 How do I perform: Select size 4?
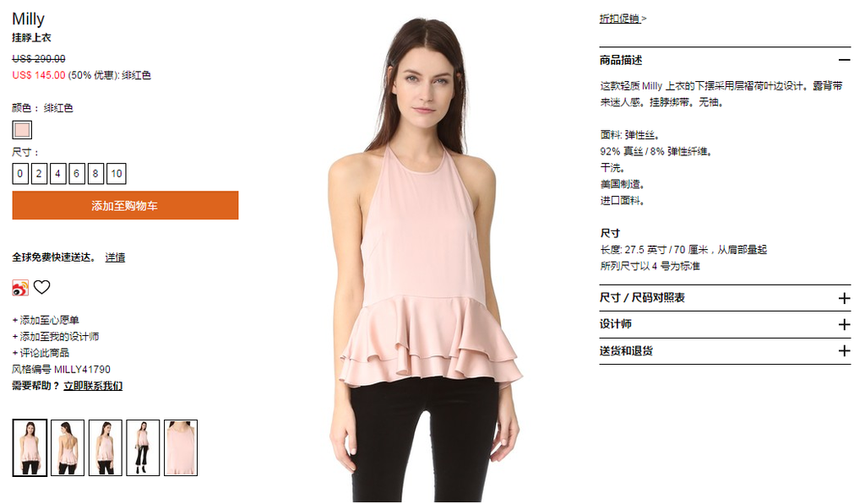[57, 174]
